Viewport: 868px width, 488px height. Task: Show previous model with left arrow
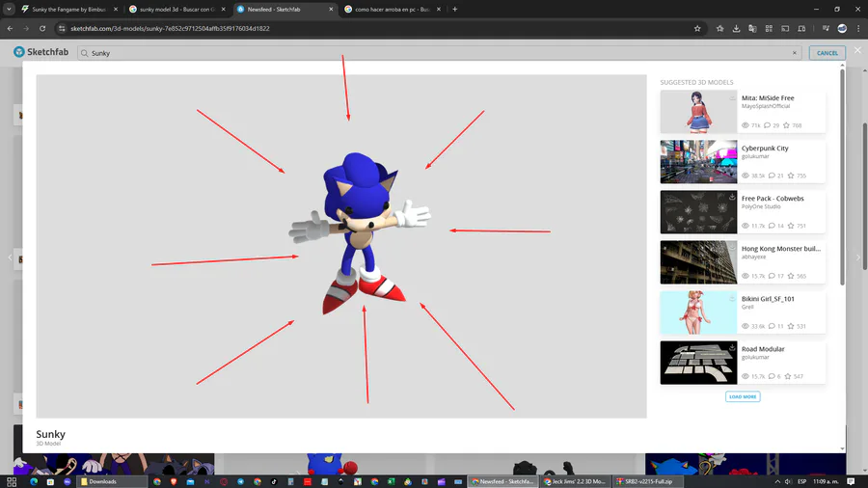10,258
